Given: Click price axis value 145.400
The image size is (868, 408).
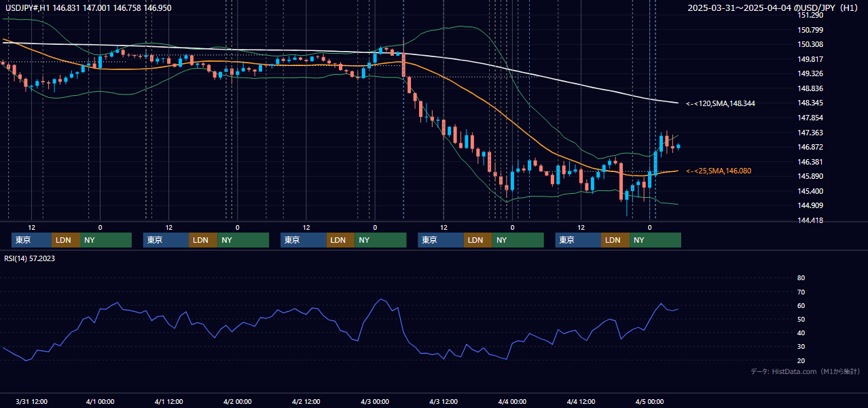Looking at the screenshot, I should tap(810, 191).
